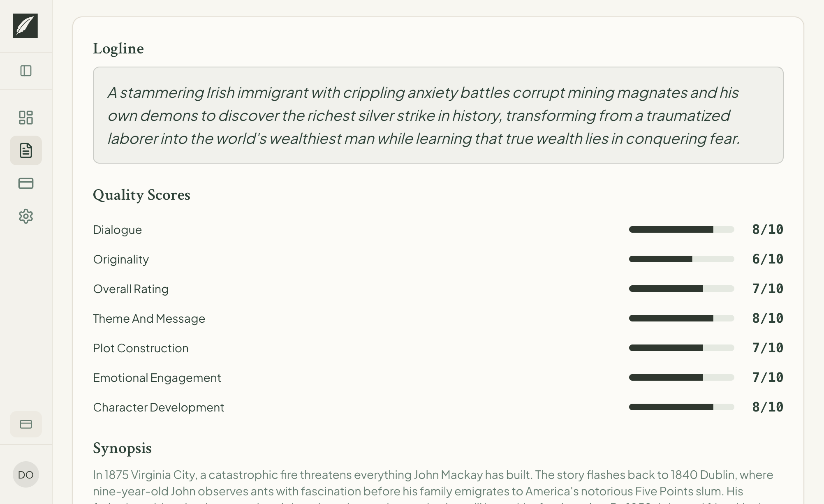Select the document analysis icon in the sidebar

click(26, 150)
